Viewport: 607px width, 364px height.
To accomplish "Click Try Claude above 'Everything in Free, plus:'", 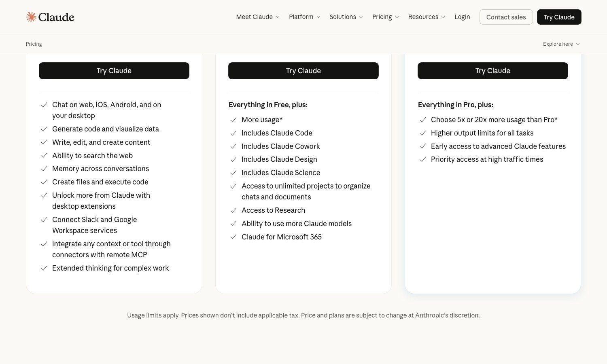I will (303, 71).
